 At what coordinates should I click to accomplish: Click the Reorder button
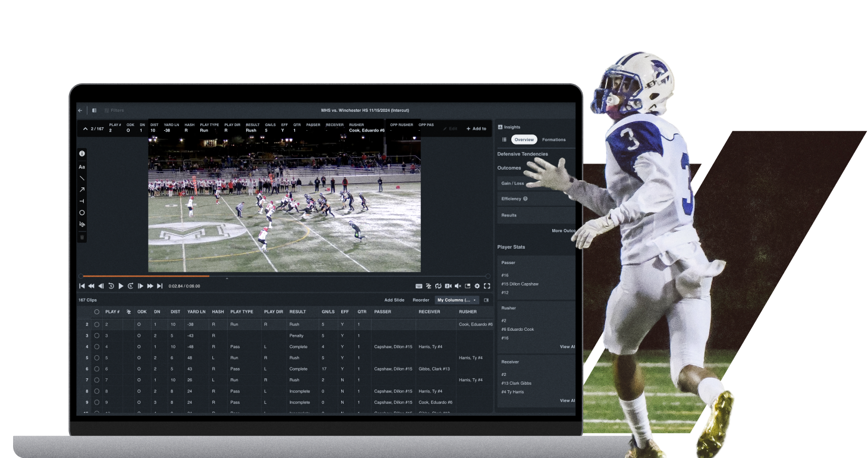point(421,300)
